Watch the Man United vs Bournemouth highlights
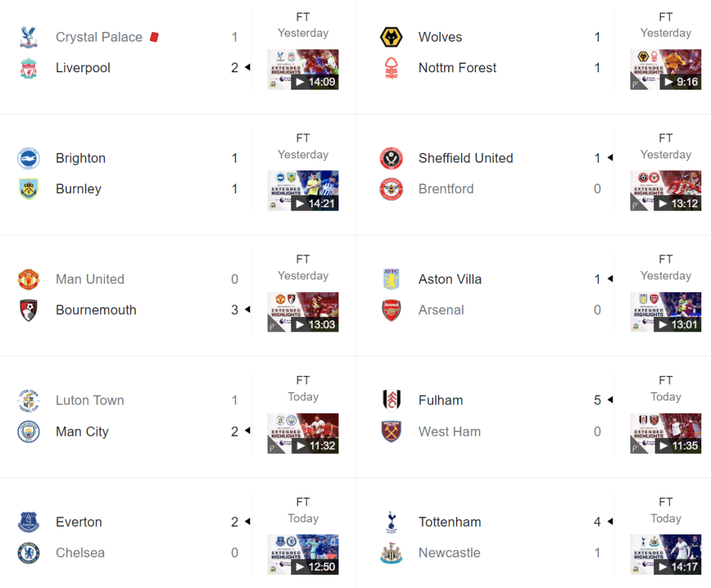This screenshot has height=588, width=711. [303, 312]
